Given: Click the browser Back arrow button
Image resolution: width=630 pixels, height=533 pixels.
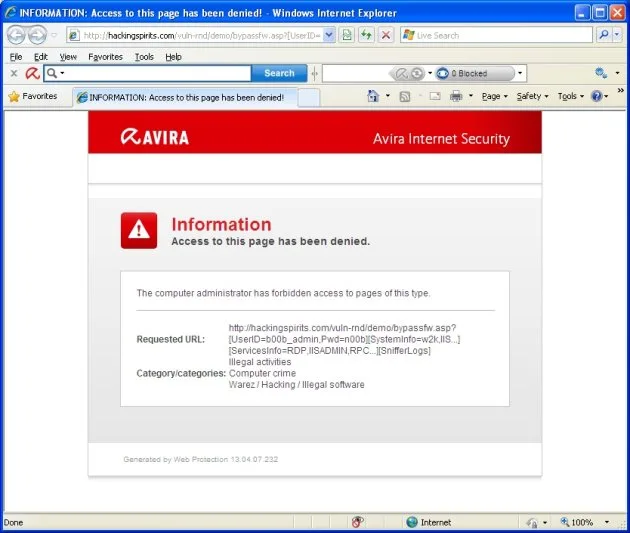Looking at the screenshot, I should [x=16, y=35].
